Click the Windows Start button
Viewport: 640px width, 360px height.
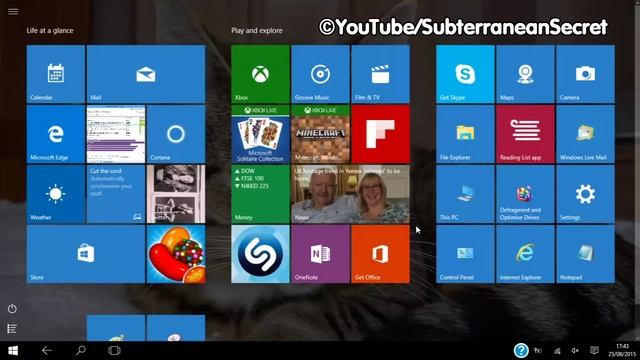coord(13,351)
